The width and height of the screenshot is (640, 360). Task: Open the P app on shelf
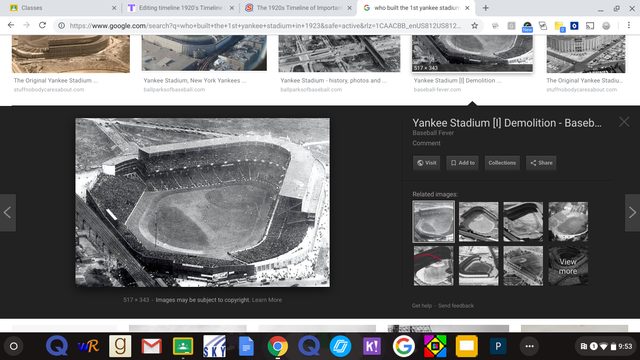[498, 346]
